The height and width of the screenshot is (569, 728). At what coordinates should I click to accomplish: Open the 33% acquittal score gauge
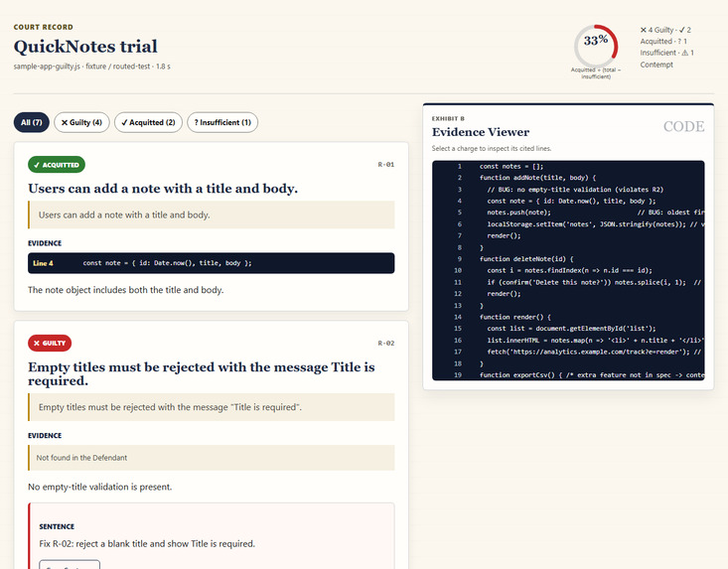(x=596, y=47)
